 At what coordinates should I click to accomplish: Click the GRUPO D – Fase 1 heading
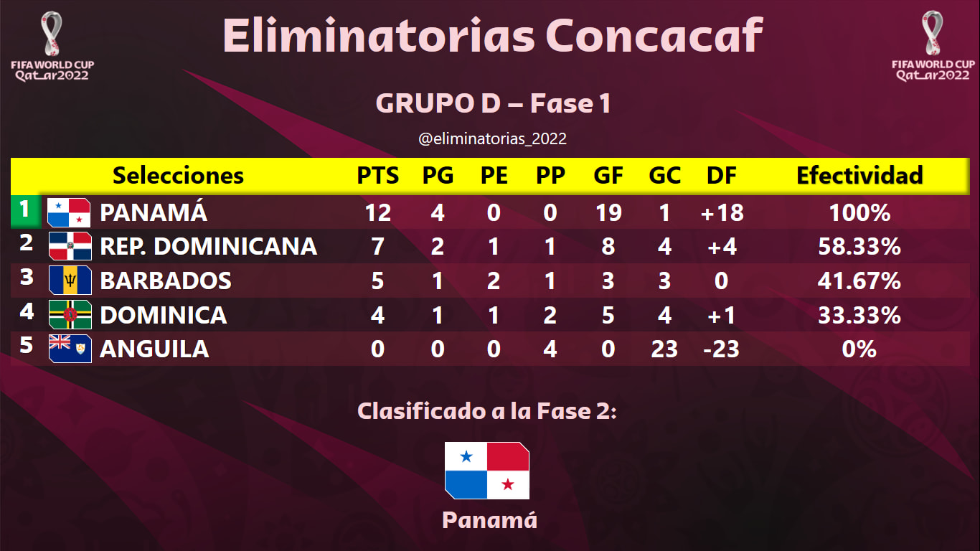click(x=494, y=104)
